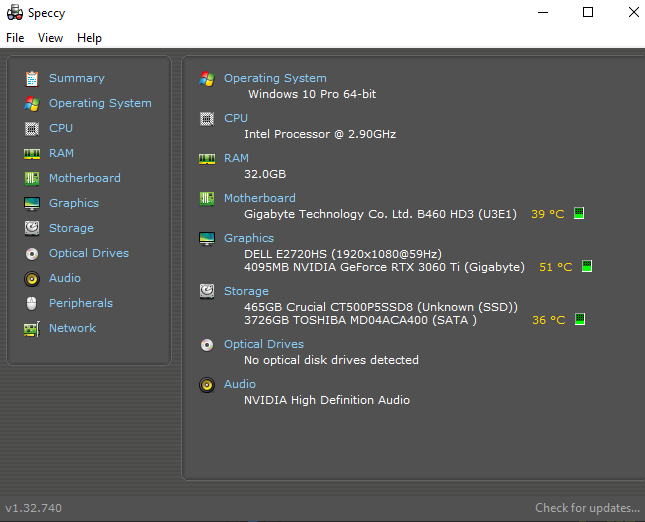The image size is (645, 522).
Task: Show Graphics section from sidebar
Action: click(74, 203)
